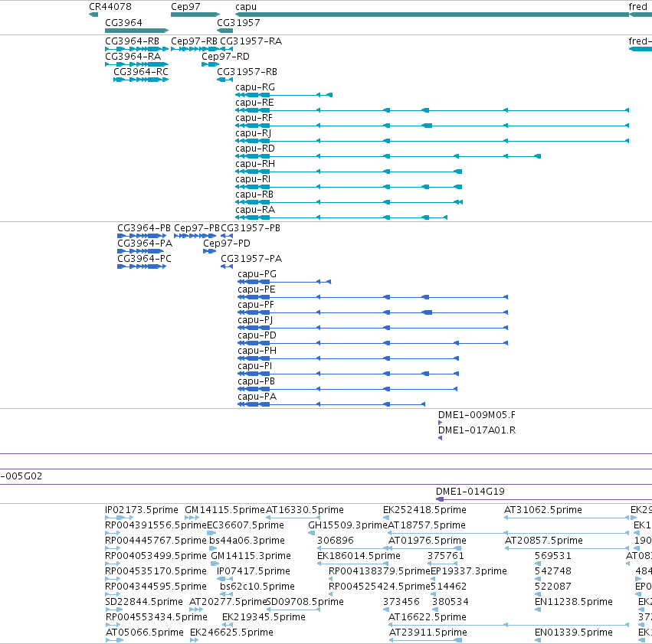
Task: Click the CG3964-RC transcript label
Action: (x=141, y=72)
